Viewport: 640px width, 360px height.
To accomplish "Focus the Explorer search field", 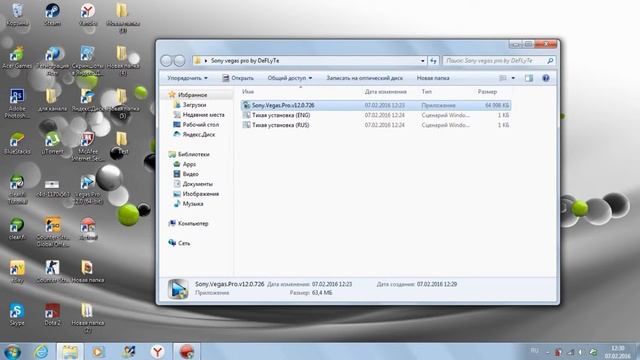I will [x=499, y=61].
